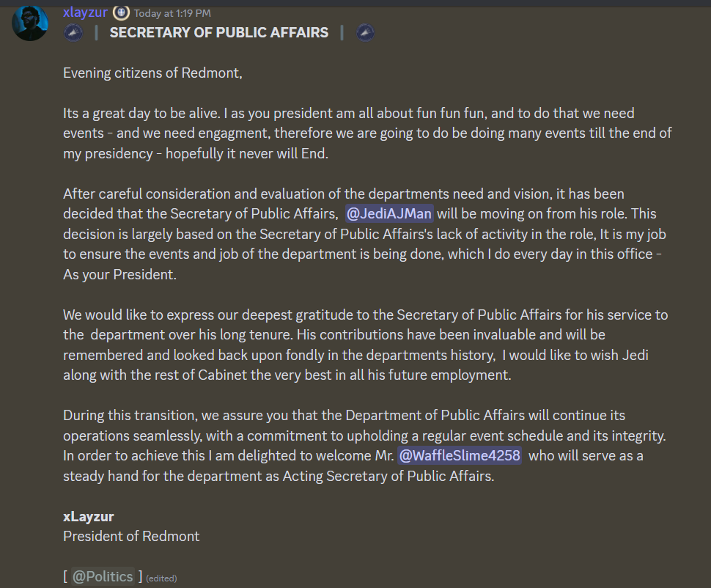Click the dark bar at top of window
The width and height of the screenshot is (711, 588).
[355, 3]
